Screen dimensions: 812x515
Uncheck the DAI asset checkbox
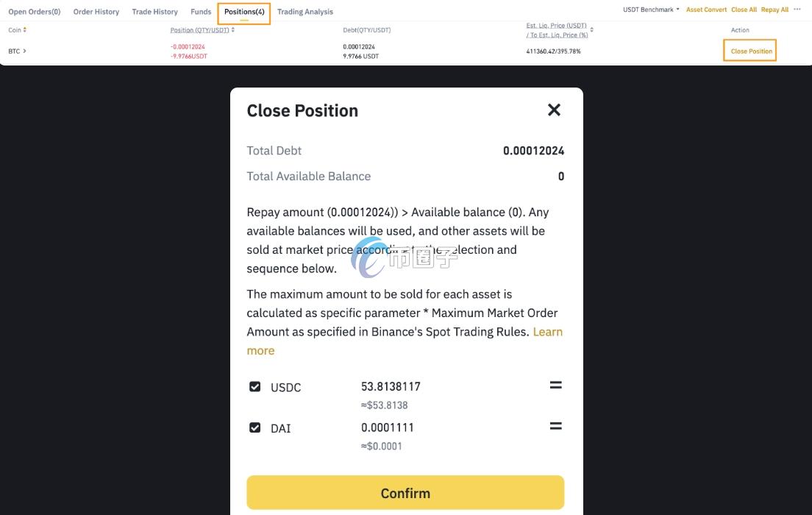click(x=255, y=427)
